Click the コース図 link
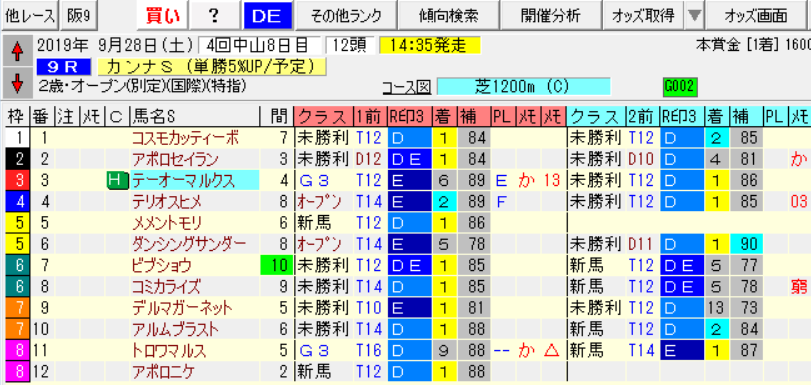Screen dimensions: 811x385 click(x=407, y=87)
